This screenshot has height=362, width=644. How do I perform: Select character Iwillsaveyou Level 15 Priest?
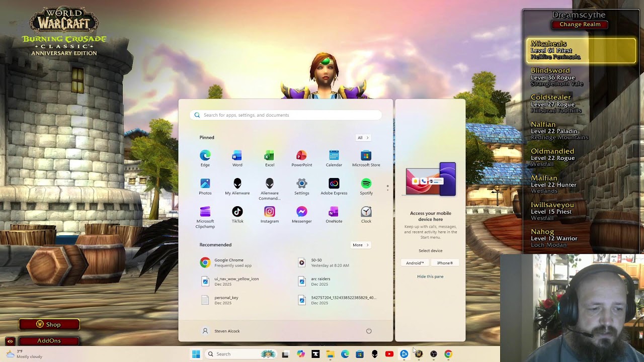(x=581, y=211)
